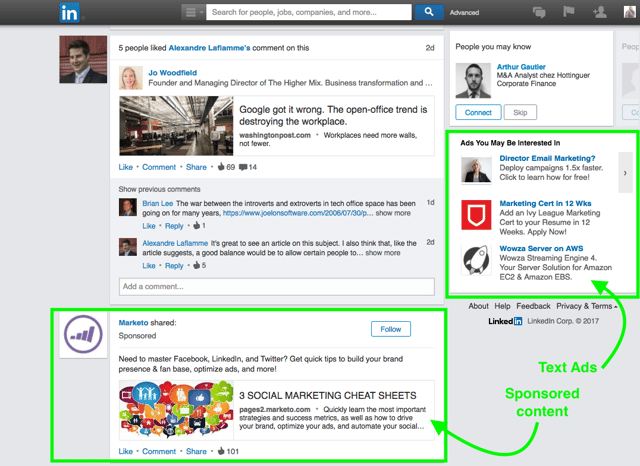Open the joelonsoftware.com link in Brian Lee's comment

point(298,213)
